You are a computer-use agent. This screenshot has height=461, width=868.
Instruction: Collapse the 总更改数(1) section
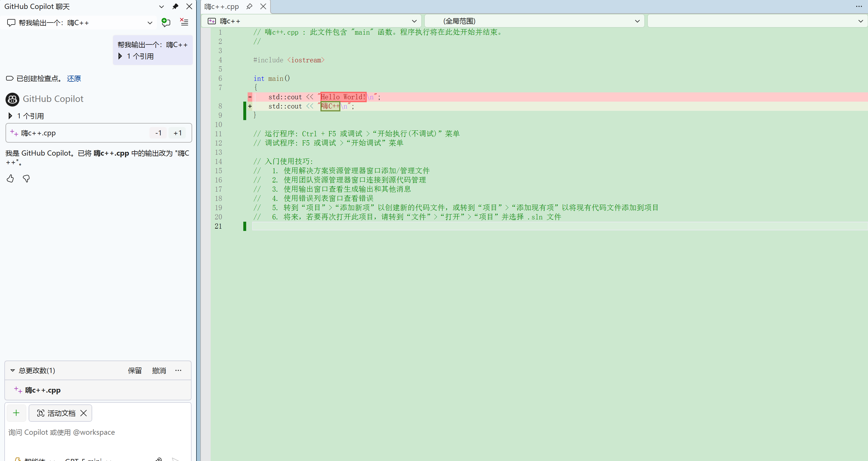coord(12,370)
